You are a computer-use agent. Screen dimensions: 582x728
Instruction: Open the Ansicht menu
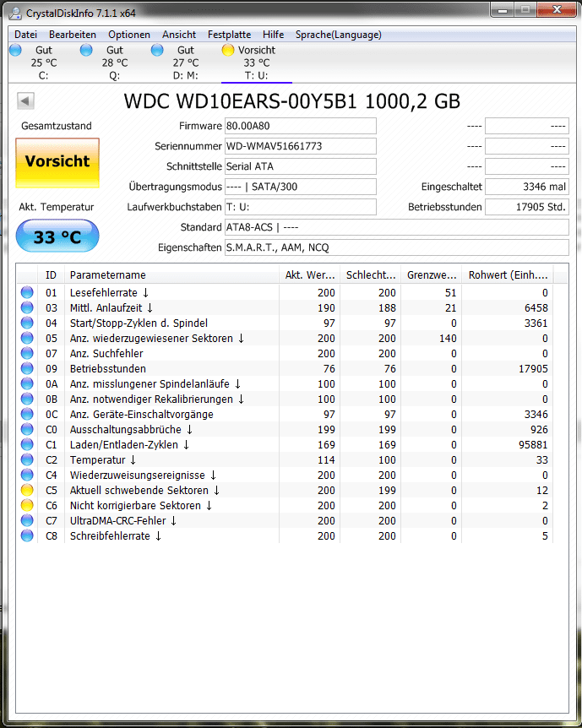click(x=179, y=35)
